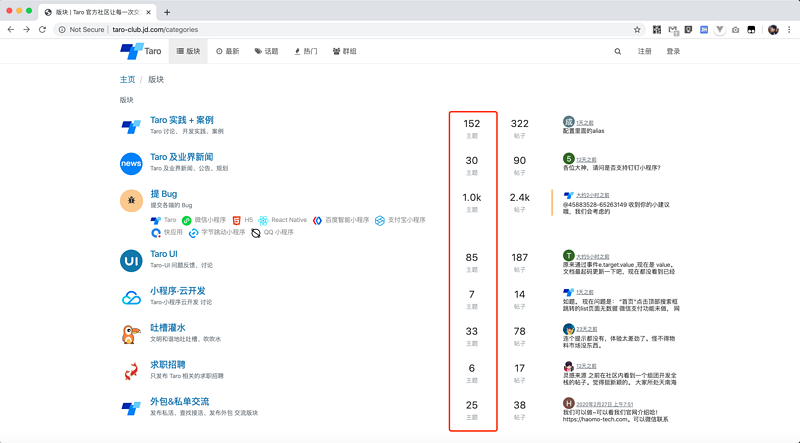Open the Taro UI category title
The height and width of the screenshot is (443, 800).
[x=164, y=254]
